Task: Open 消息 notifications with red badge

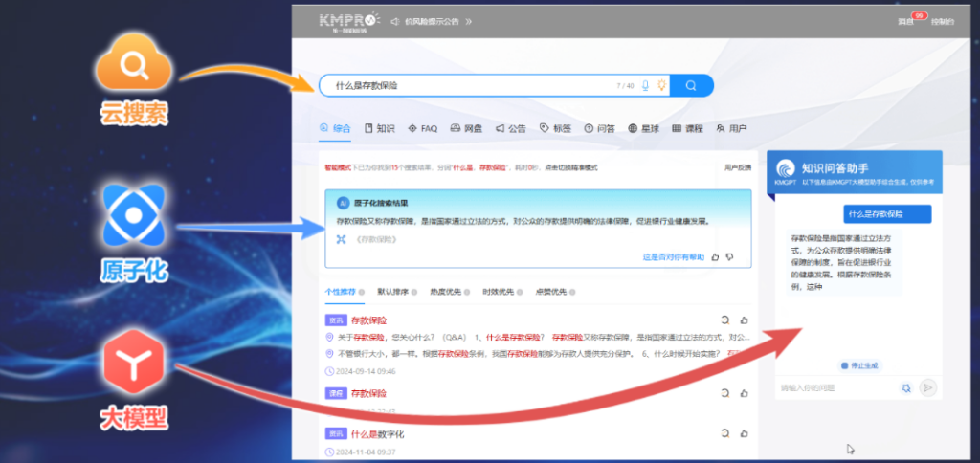Action: pos(906,20)
